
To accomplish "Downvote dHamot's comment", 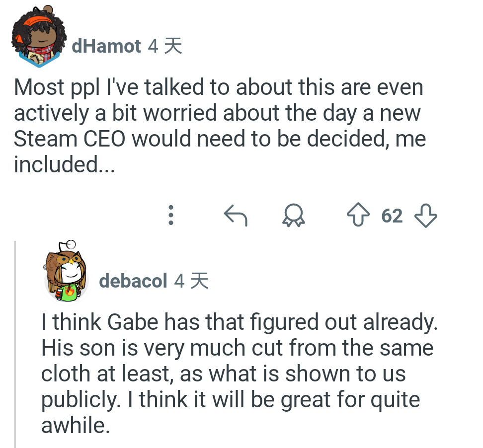I will (x=425, y=216).
